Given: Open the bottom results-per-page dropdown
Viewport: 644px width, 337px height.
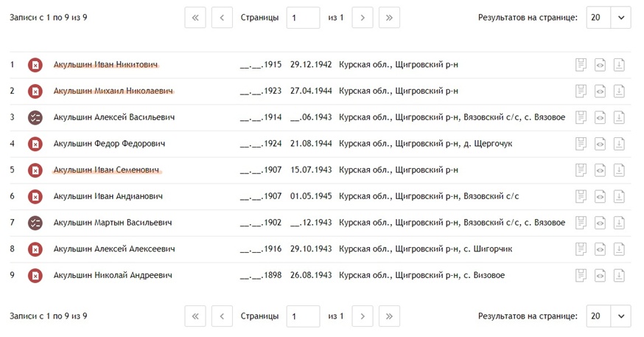Looking at the screenshot, I should pyautogui.click(x=609, y=316).
